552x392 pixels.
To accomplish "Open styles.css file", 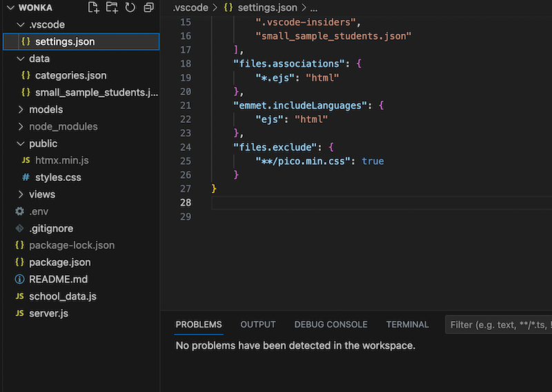I will 81,177.
